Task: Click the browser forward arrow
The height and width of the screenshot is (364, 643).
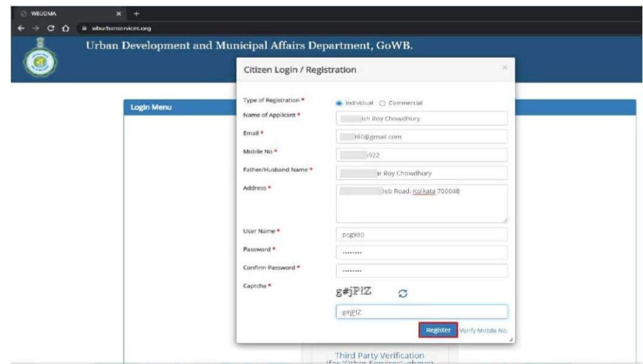Action: [36, 28]
